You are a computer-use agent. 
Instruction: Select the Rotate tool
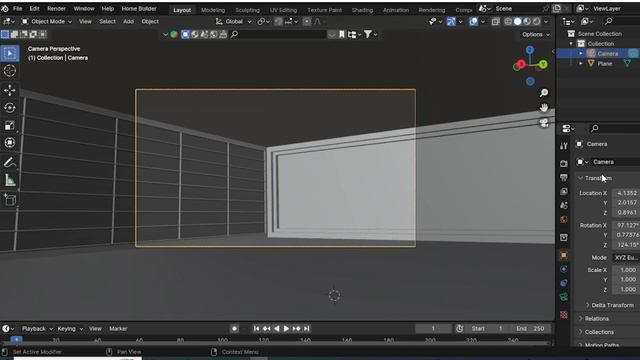tap(10, 108)
